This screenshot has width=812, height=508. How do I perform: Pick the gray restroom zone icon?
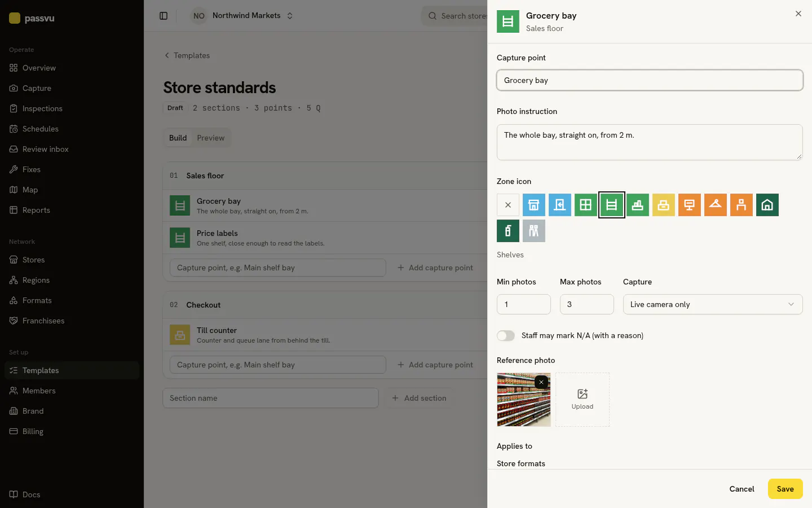[534, 231]
